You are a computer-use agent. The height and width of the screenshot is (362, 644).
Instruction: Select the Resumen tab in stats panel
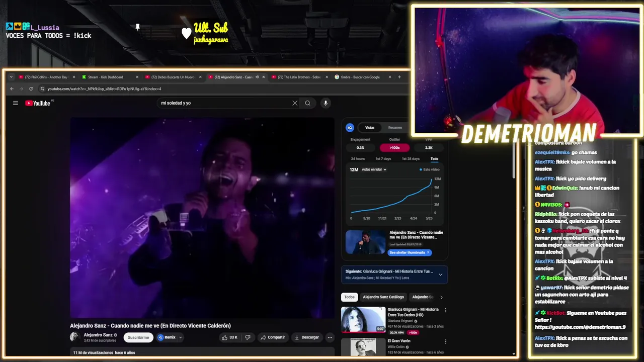pos(395,128)
